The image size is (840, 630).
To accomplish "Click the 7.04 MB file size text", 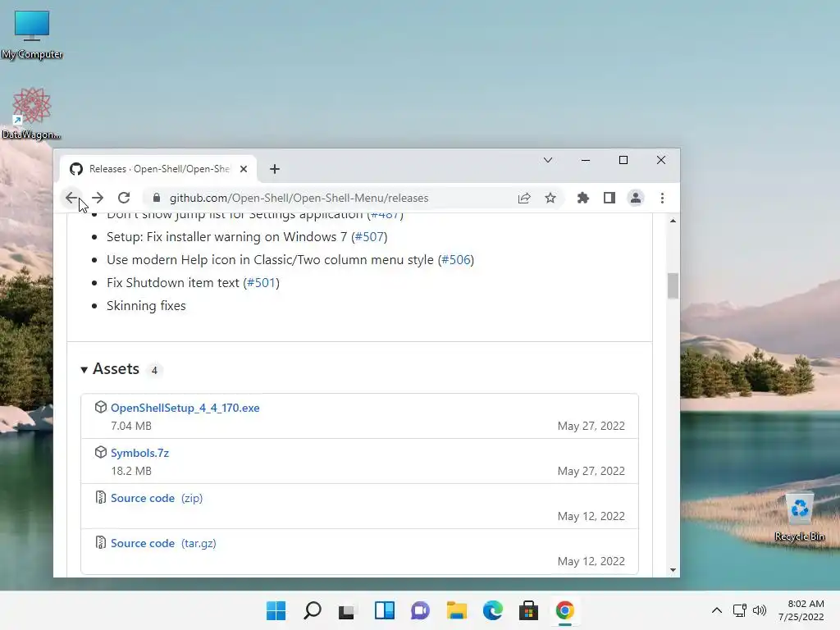I will pyautogui.click(x=131, y=426).
